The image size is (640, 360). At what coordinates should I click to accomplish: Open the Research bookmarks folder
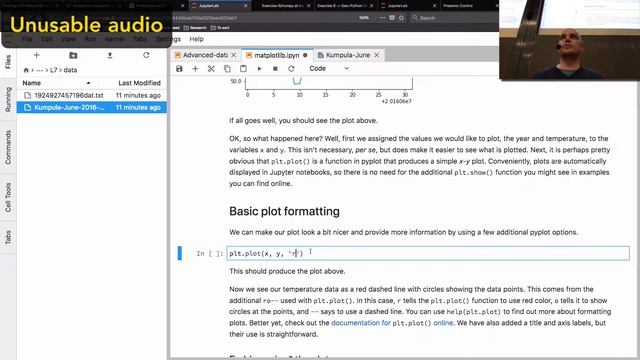[195, 28]
